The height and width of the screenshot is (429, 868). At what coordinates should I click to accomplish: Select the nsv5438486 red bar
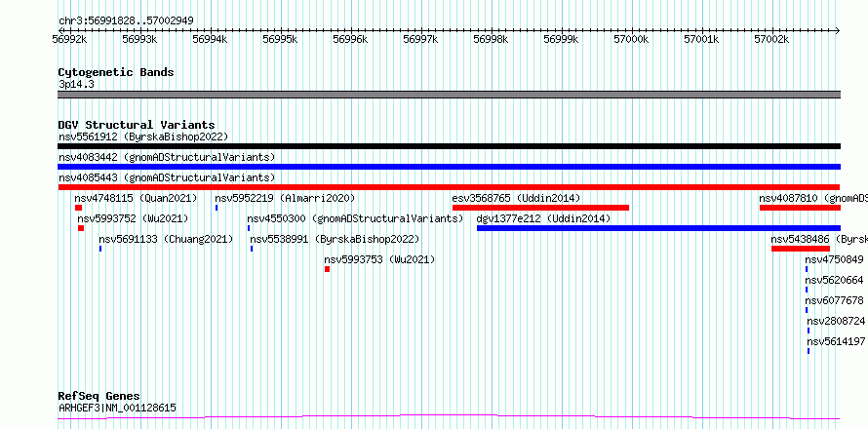tap(801, 249)
